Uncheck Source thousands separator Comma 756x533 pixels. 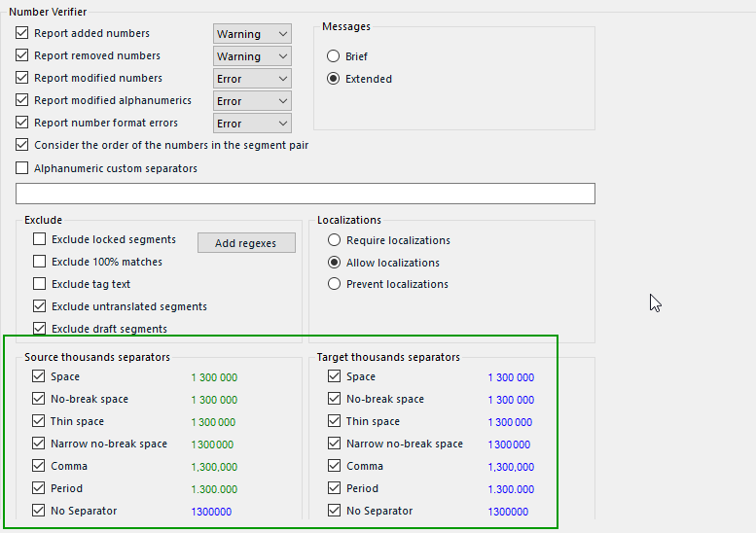[x=39, y=466]
